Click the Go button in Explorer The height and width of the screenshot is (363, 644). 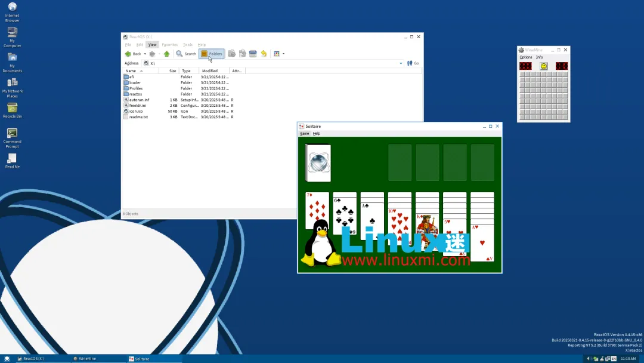point(413,63)
